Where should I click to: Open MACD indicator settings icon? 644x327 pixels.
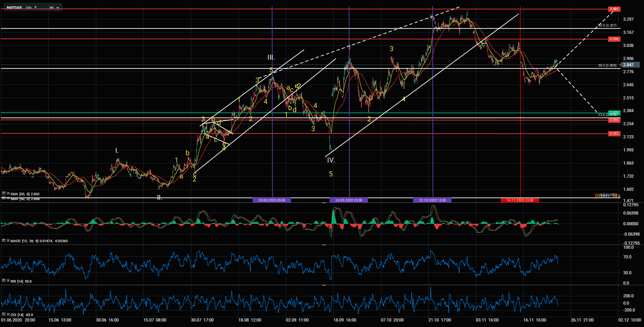(3, 240)
